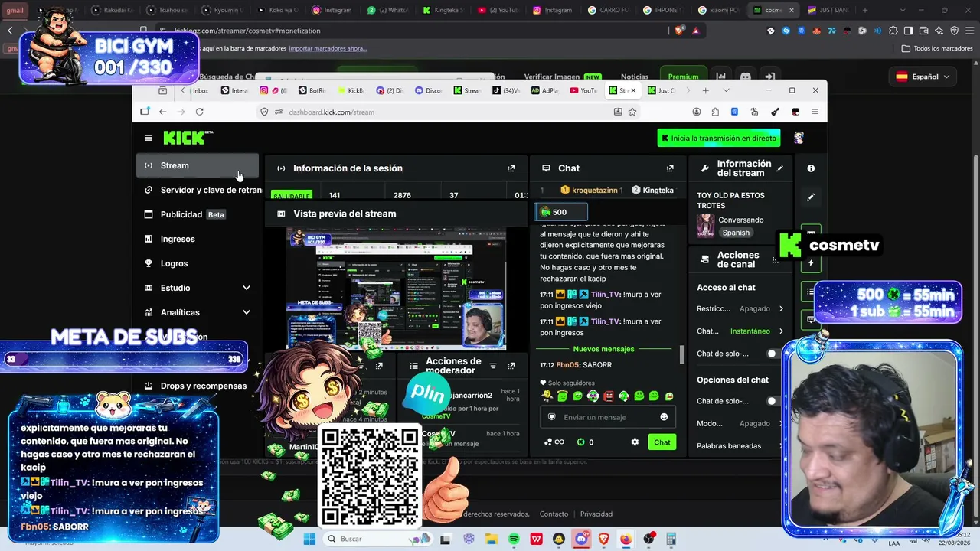980x551 pixels.
Task: Open the Privacidad footer link
Action: (x=596, y=514)
